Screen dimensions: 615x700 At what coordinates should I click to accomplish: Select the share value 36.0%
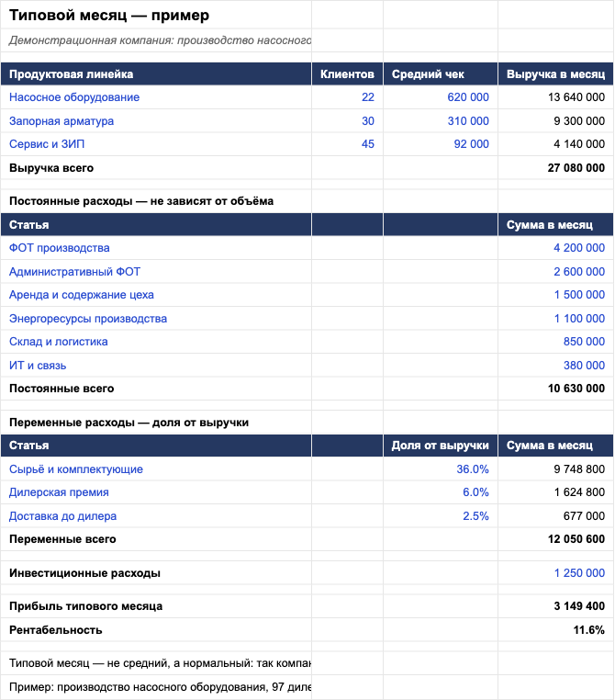pos(441,469)
